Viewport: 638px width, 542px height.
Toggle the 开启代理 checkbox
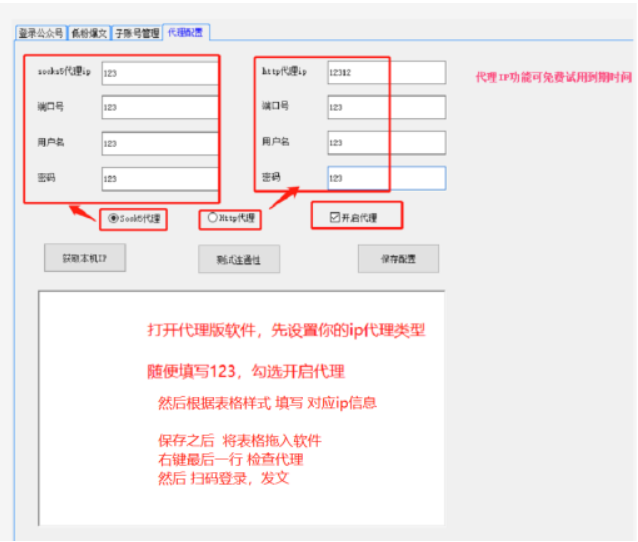(336, 216)
